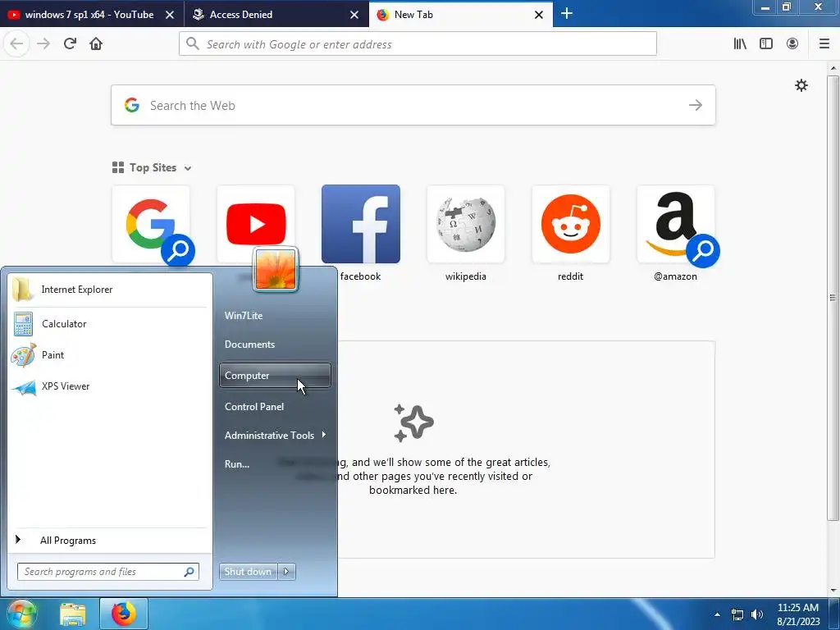Open Windows Explorer from taskbar
Screen dimensions: 840x630
click(x=73, y=614)
